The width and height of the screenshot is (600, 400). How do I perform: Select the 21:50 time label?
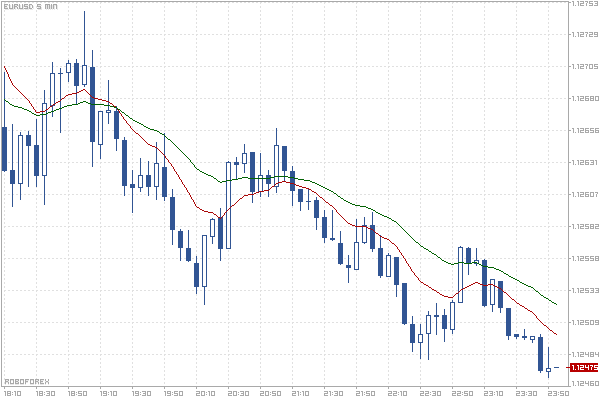click(x=365, y=393)
